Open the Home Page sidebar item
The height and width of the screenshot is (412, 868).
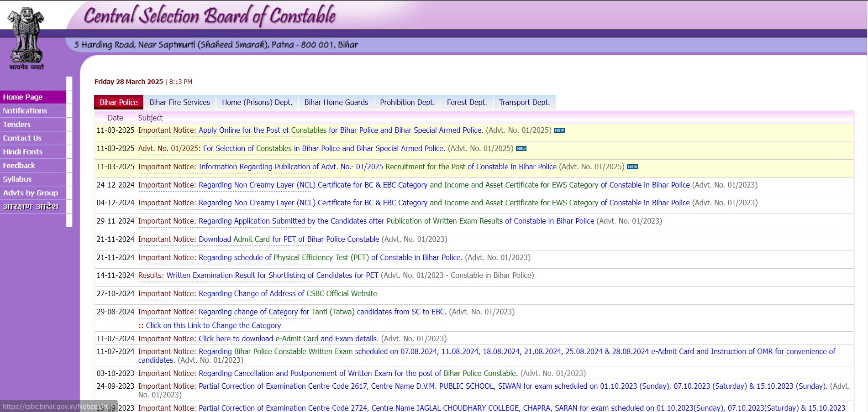click(33, 97)
